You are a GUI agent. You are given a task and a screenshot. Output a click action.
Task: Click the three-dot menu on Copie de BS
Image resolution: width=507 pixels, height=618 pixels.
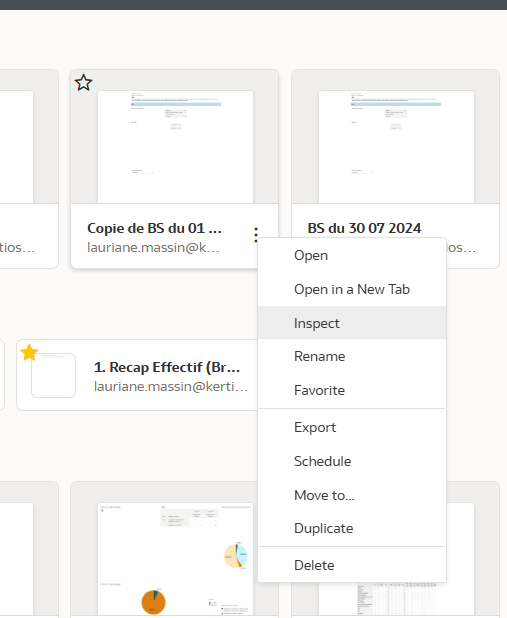coord(256,235)
